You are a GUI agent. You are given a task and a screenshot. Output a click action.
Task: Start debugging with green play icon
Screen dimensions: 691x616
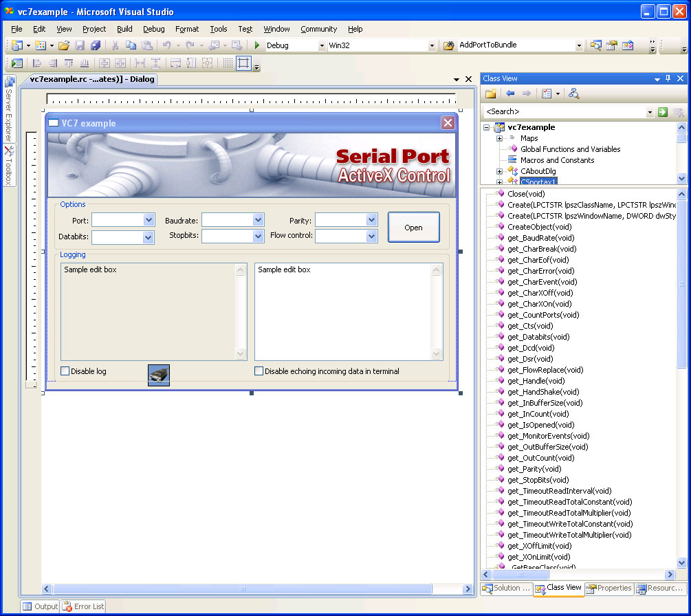pos(257,45)
